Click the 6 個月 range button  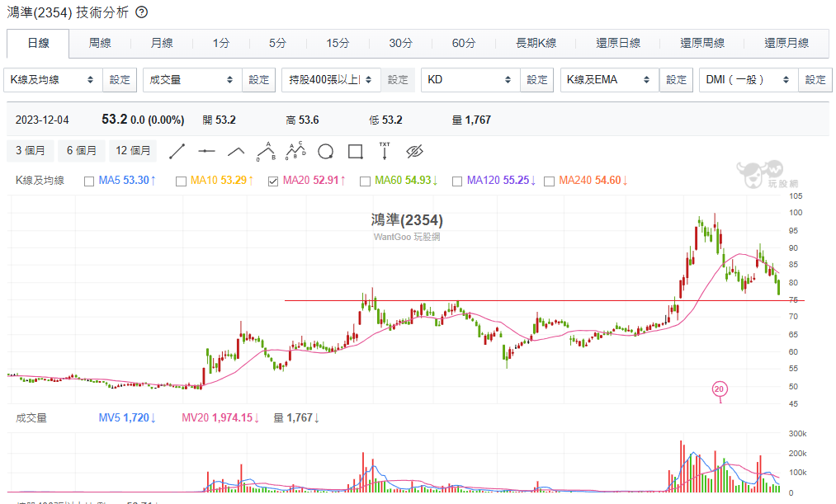[82, 151]
